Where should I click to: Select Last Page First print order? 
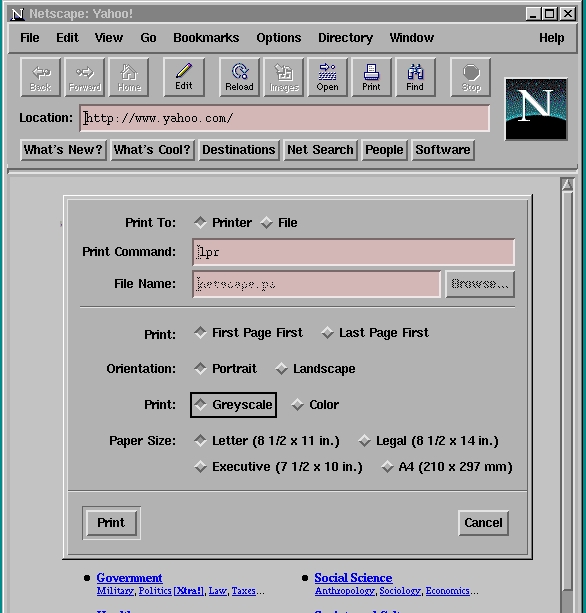click(375, 333)
